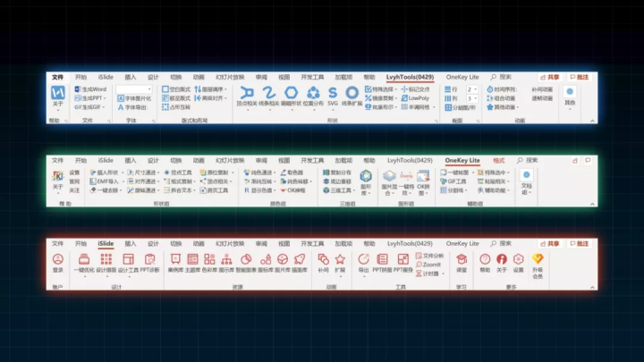644x362 pixels.
Task: Click 分割图/形 in the LvyhTools ribbon
Action: (460, 107)
